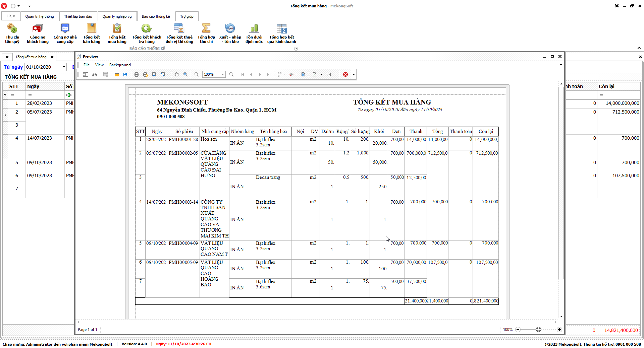Click the red Close Preview icon
The image size is (644, 348).
tap(345, 74)
